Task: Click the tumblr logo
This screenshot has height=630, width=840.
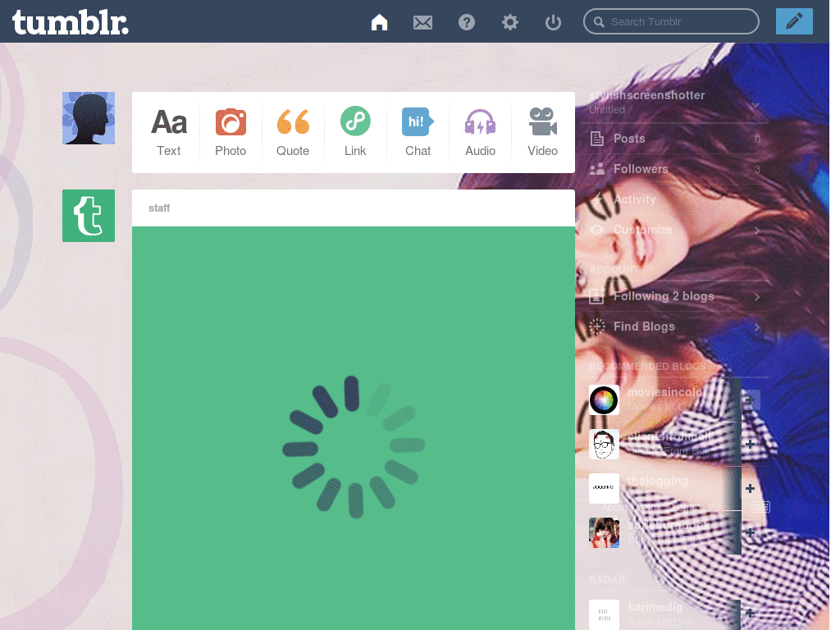Action: pos(71,22)
